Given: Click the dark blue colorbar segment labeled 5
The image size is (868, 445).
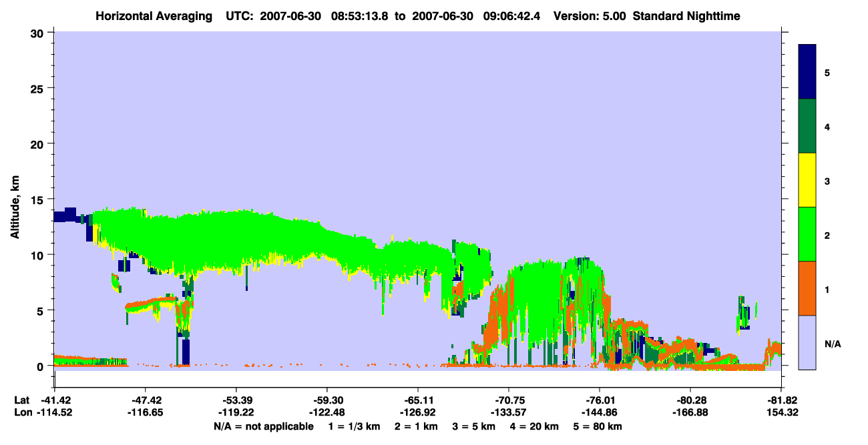Looking at the screenshot, I should pos(807,72).
